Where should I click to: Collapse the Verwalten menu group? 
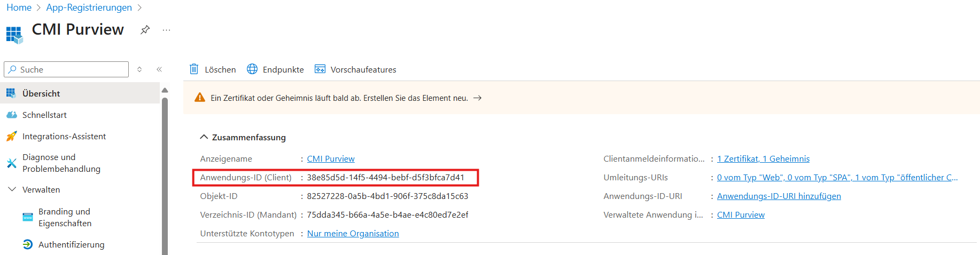coord(12,189)
